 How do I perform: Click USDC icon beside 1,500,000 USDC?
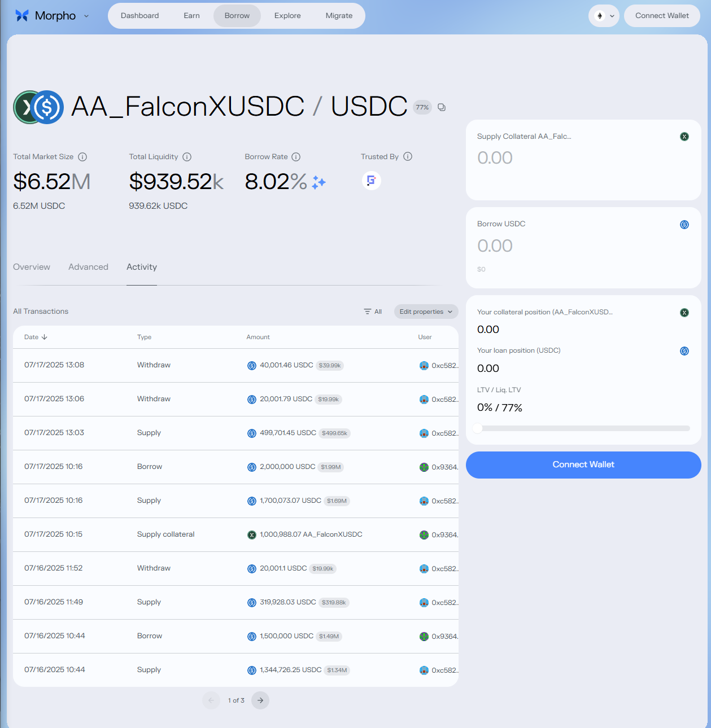(252, 637)
